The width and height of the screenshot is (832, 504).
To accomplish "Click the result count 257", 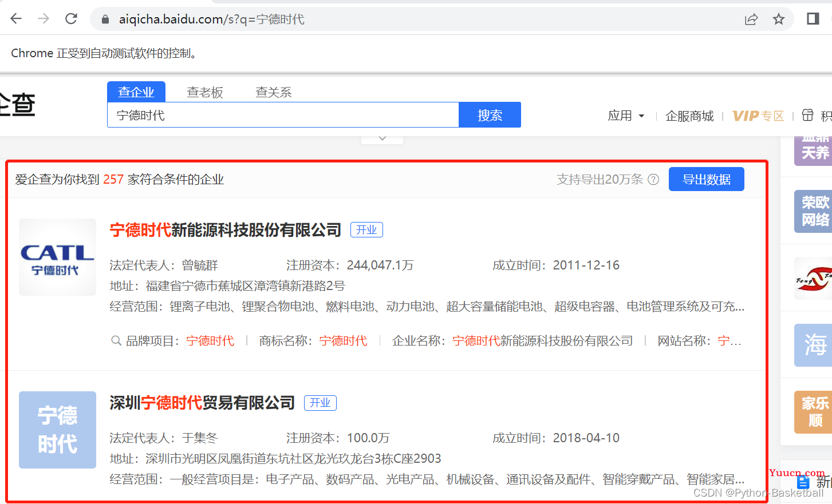I will click(113, 180).
